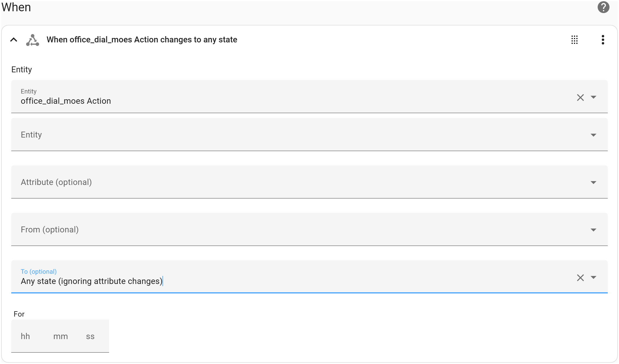This screenshot has height=364, width=619.
Task: Click inside the empty Entity field
Action: [267, 135]
